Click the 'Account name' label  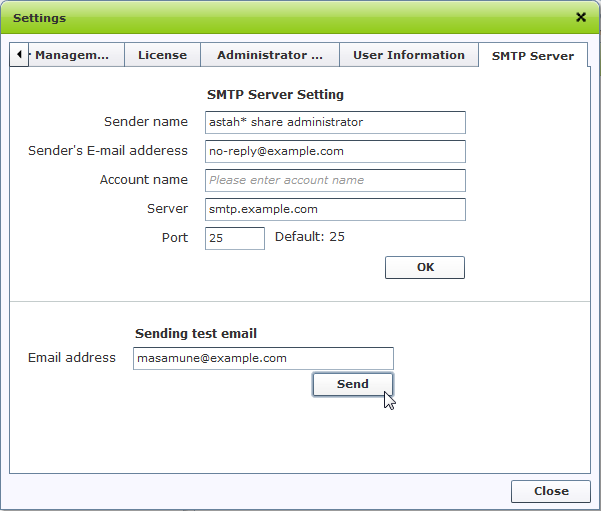click(144, 180)
